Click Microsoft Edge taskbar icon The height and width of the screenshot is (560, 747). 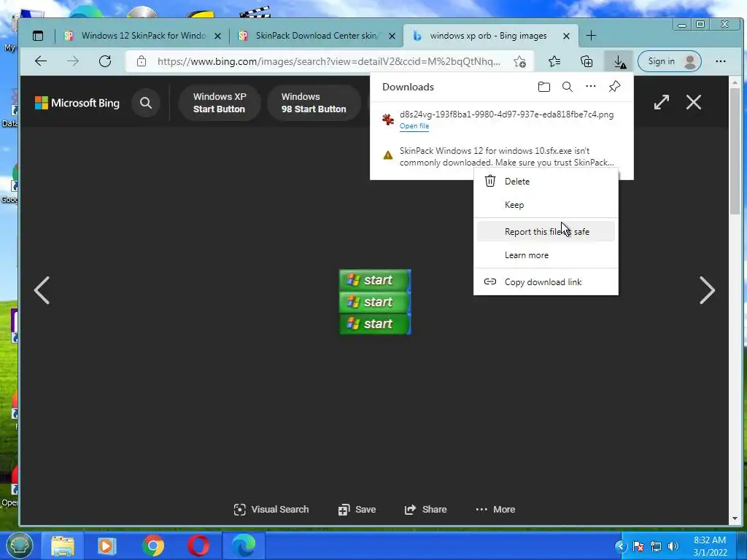[244, 545]
